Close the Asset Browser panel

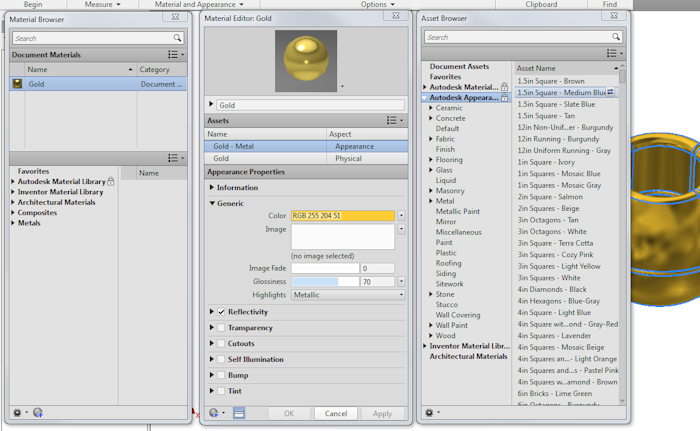pyautogui.click(x=614, y=16)
